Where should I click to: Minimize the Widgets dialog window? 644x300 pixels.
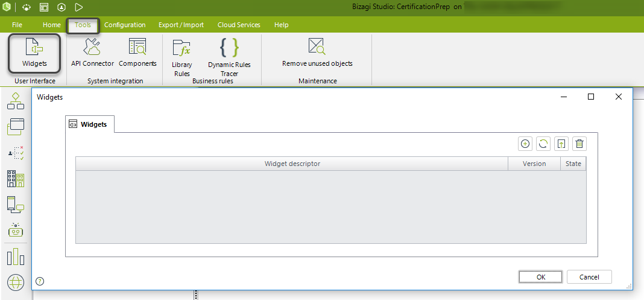[x=564, y=97]
